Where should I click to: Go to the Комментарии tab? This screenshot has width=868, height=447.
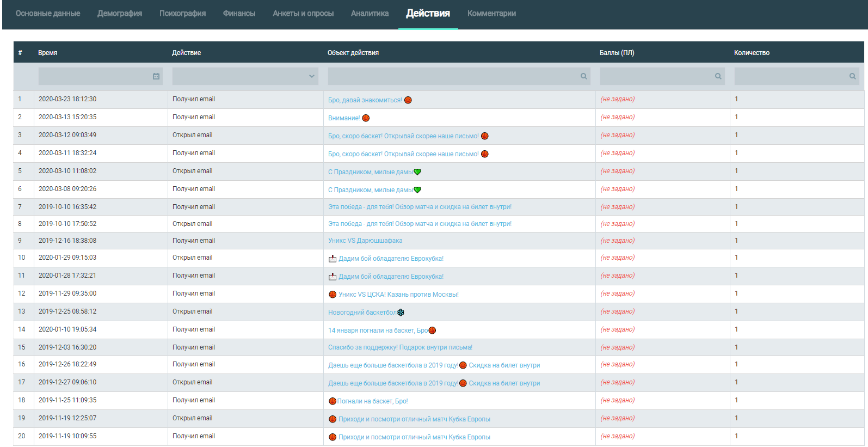tap(491, 14)
